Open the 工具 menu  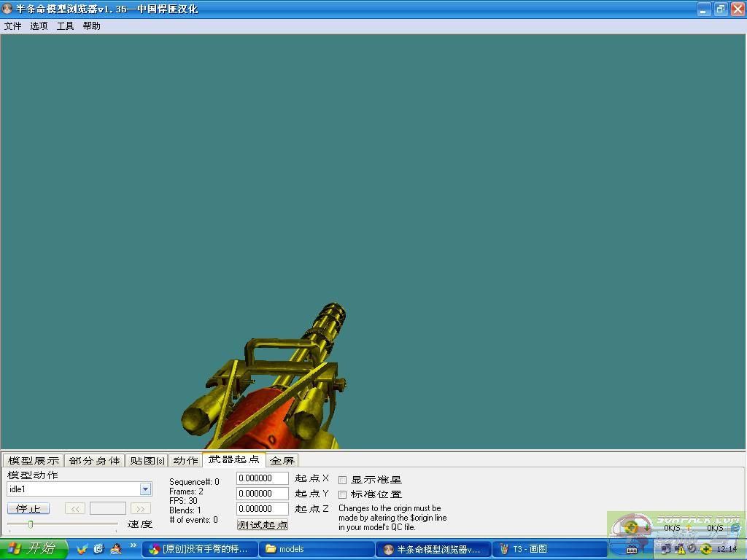point(66,26)
